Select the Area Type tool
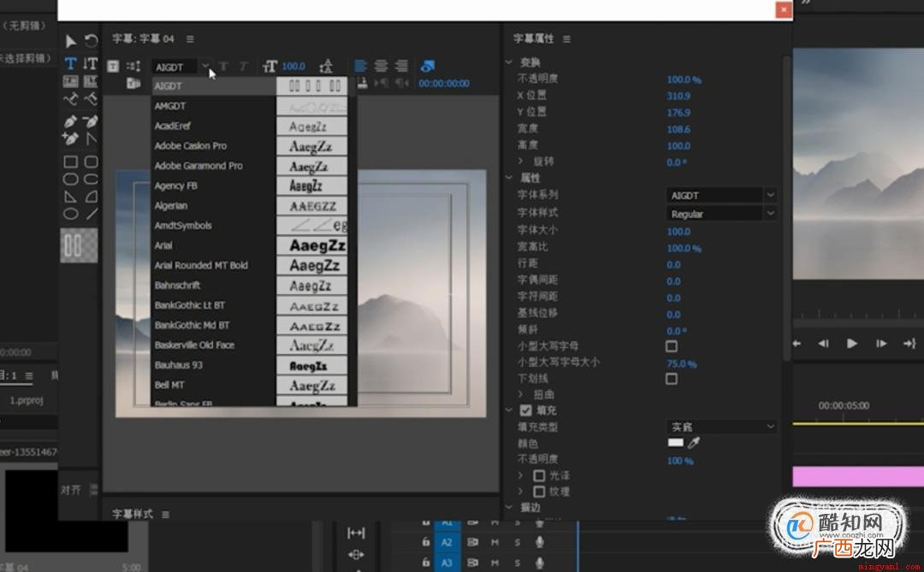The height and width of the screenshot is (572, 924). 70,81
